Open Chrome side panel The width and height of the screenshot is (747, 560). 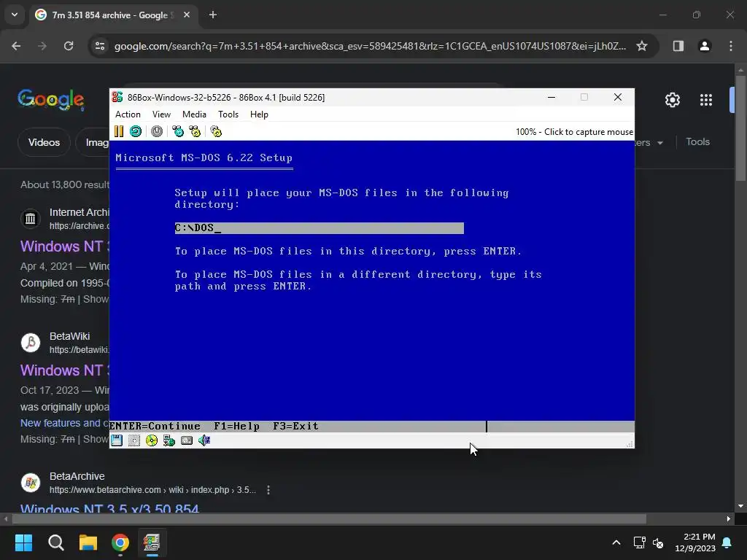coord(678,46)
